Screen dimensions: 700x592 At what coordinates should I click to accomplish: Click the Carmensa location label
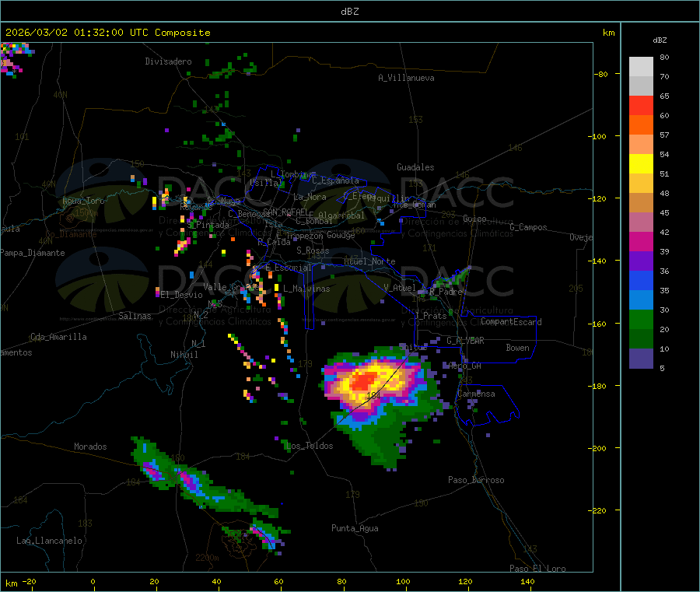[476, 394]
